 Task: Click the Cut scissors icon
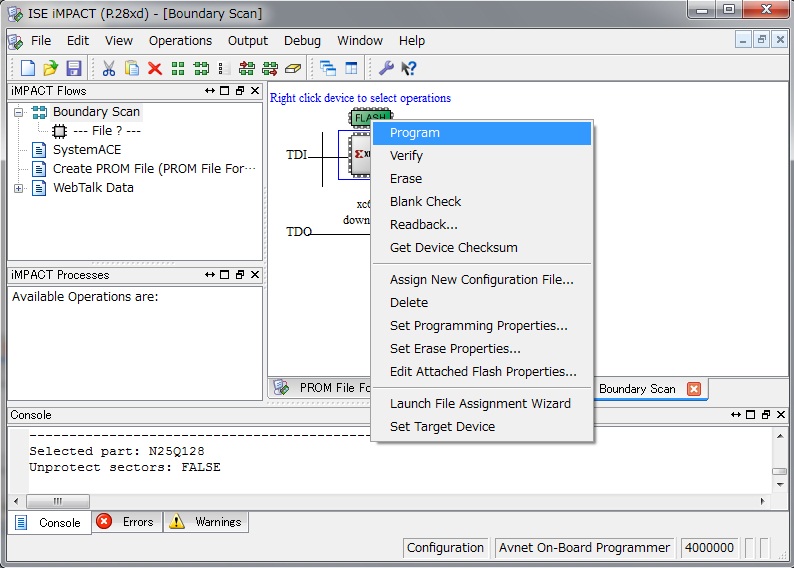[x=108, y=68]
